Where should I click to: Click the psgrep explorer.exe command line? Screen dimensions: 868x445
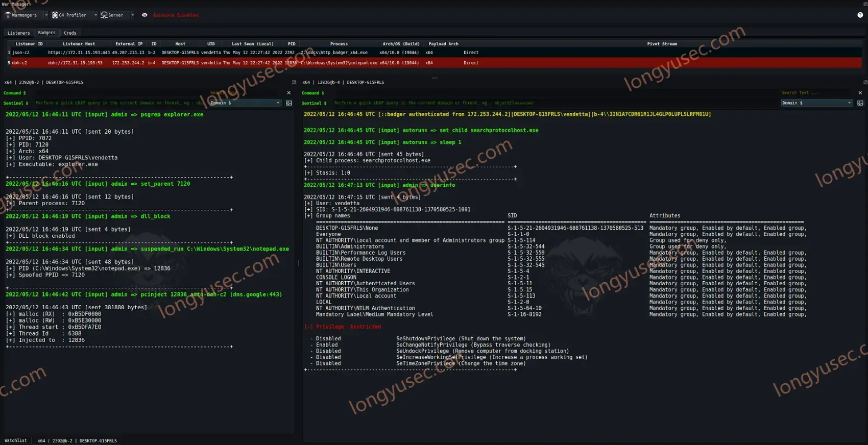coord(104,115)
